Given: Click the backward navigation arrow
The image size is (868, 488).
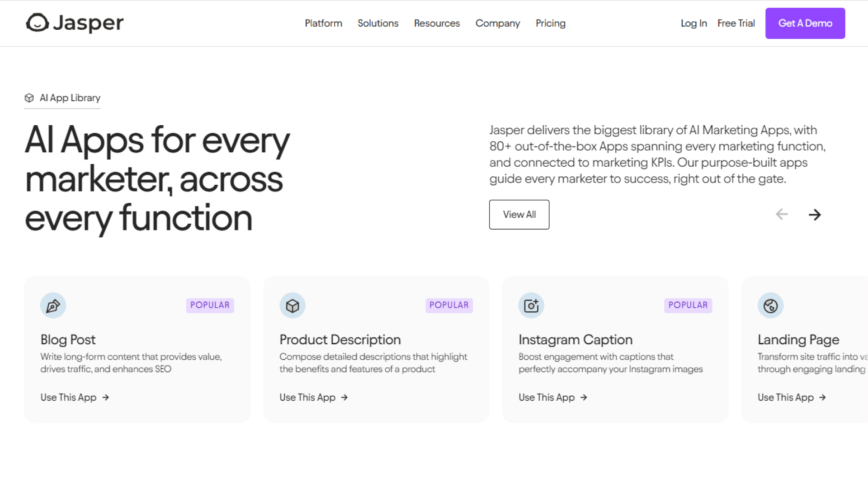Looking at the screenshot, I should [781, 214].
